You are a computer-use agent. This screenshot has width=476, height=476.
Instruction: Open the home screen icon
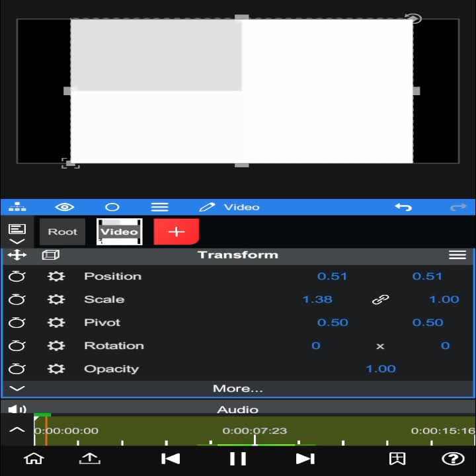pos(34,458)
